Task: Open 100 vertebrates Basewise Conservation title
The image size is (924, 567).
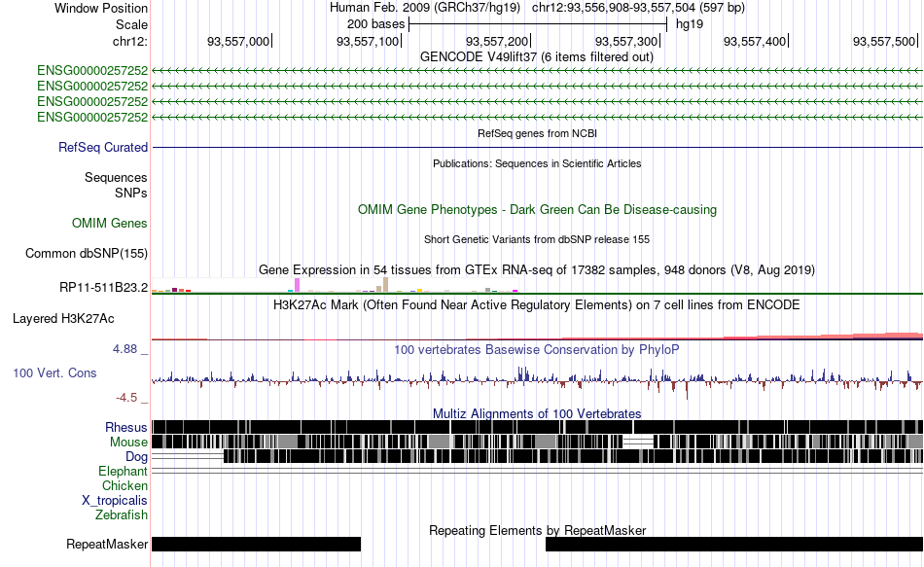Action: 537,350
